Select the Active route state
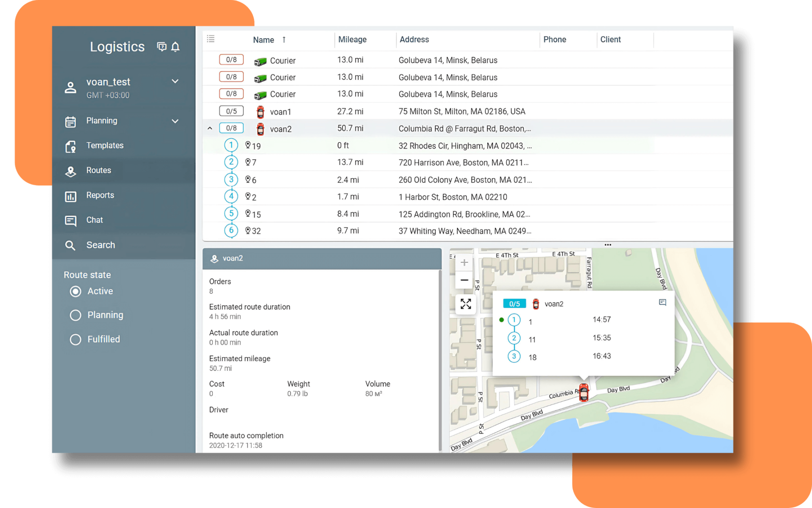 pos(76,291)
